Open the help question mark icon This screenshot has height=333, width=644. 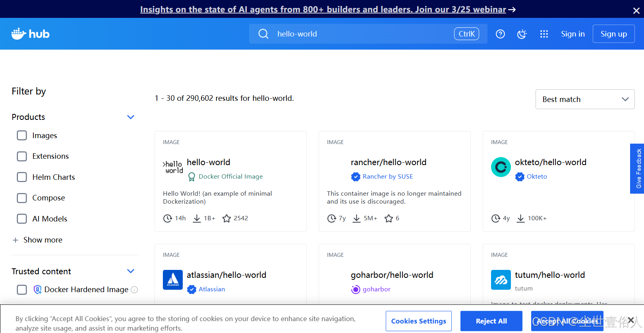point(500,34)
